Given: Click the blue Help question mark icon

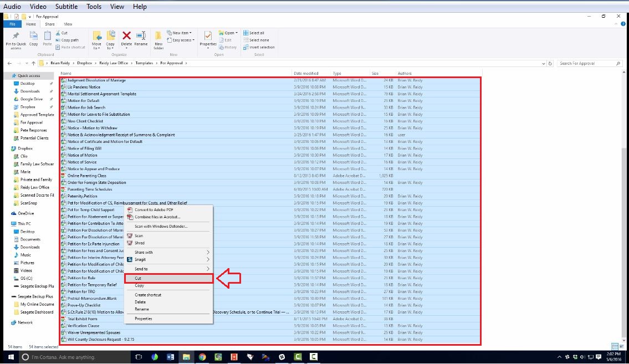Looking at the screenshot, I should [x=623, y=24].
